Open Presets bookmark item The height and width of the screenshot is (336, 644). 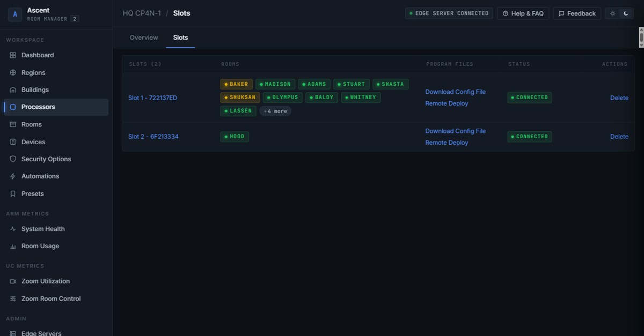[56, 193]
